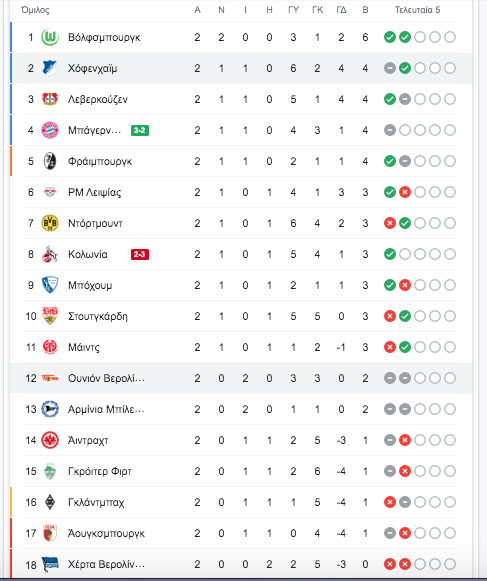487x581 pixels.
Task: Click the Bayer Leverkusen crest icon
Action: 50,99
